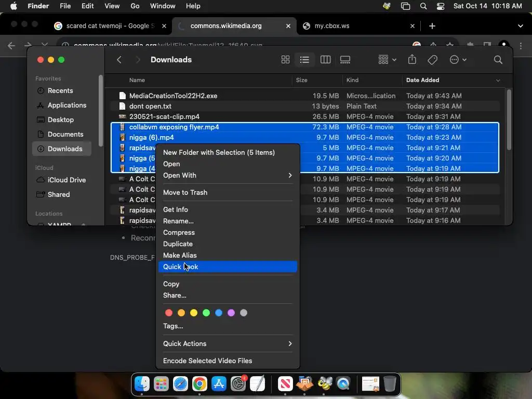Screen dimensions: 532x399
Task: Open the Finder Group By dropdown
Action: click(387, 60)
